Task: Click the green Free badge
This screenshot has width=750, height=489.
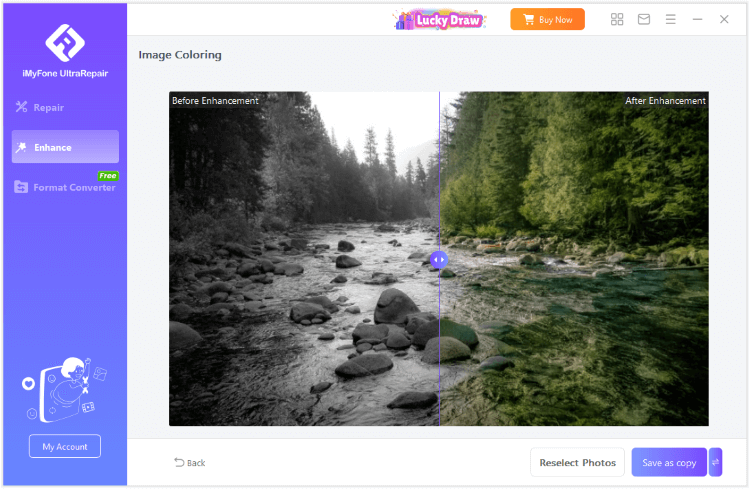Action: (108, 176)
